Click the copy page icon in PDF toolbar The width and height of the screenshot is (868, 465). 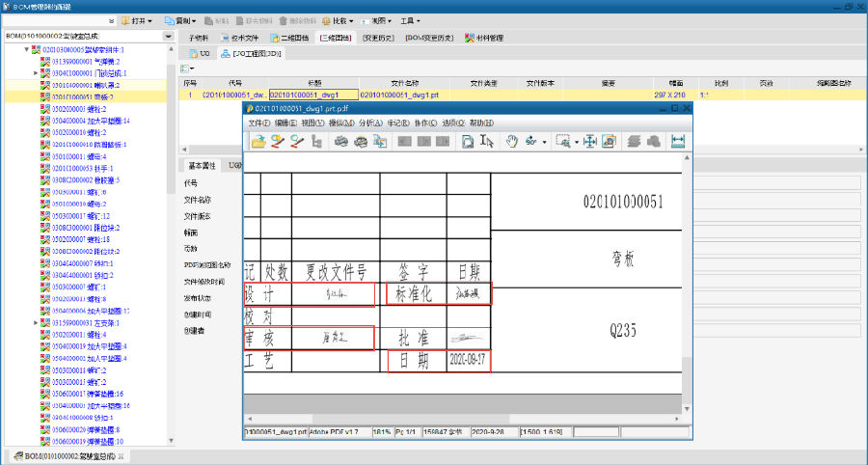379,141
